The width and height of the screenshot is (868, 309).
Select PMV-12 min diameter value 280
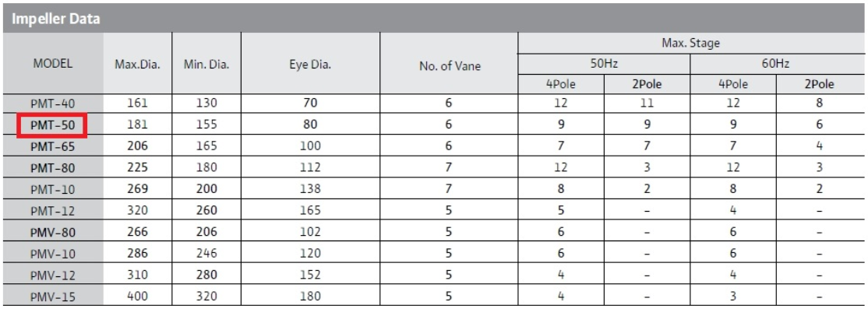(x=206, y=275)
